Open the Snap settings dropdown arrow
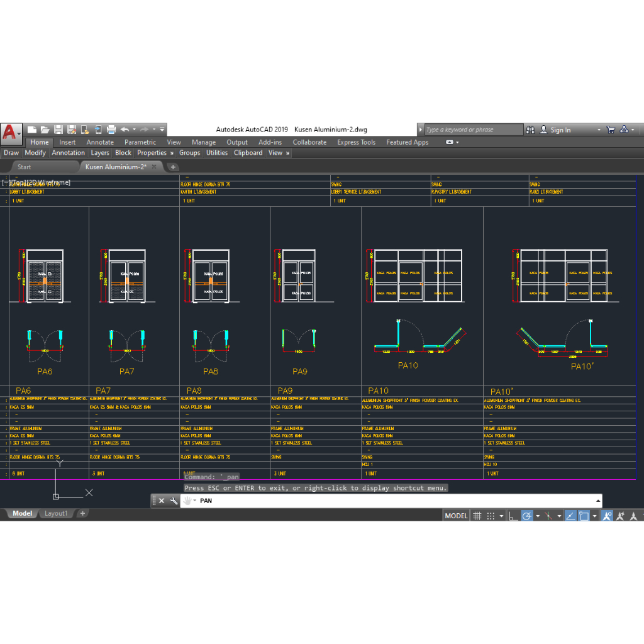Screen dimensions: 644x644 coord(501,515)
